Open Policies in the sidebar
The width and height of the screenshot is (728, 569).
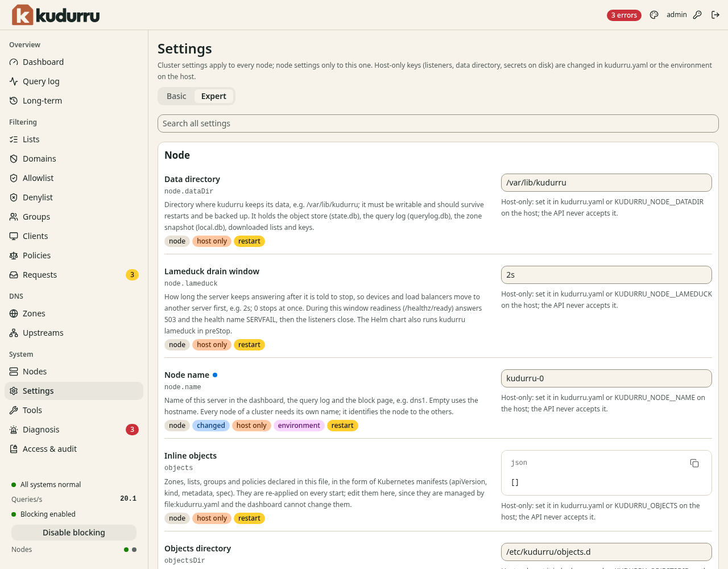(x=74, y=255)
